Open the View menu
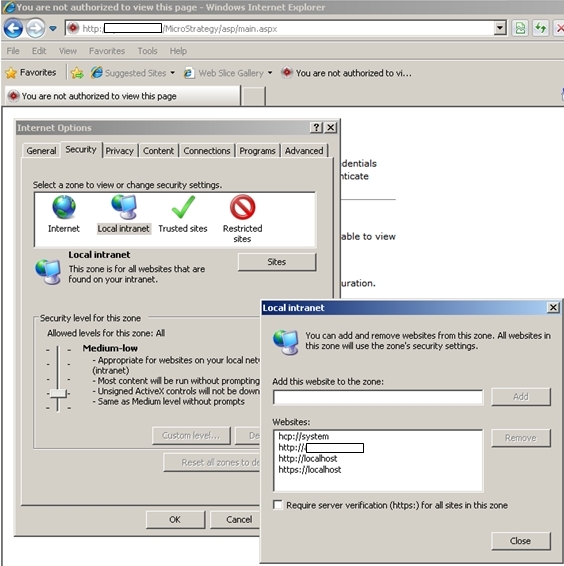 (68, 51)
